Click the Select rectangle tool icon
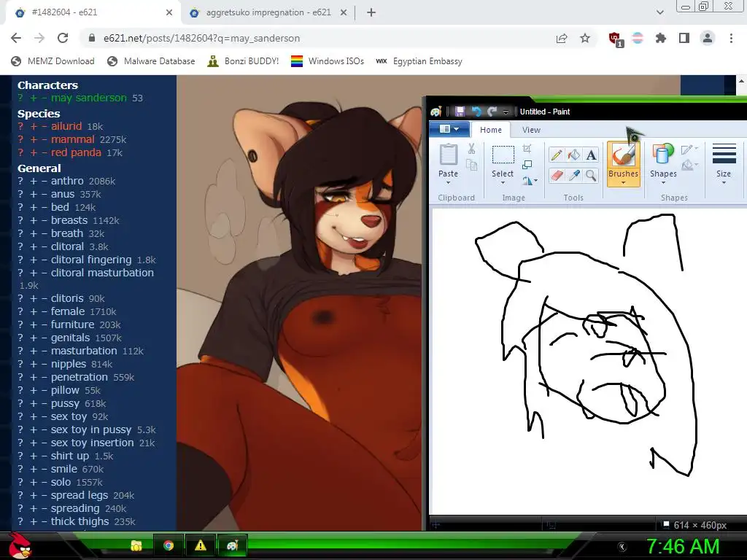The width and height of the screenshot is (747, 560). pos(503,155)
